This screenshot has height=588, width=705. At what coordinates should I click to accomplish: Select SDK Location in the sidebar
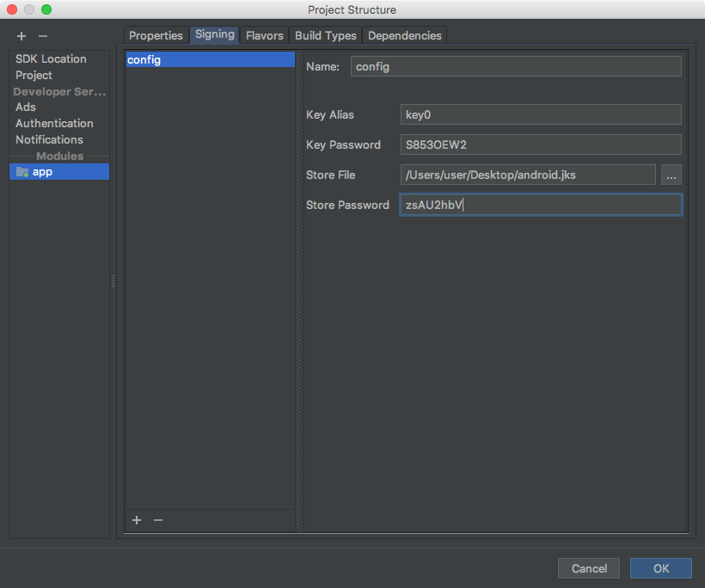point(51,58)
